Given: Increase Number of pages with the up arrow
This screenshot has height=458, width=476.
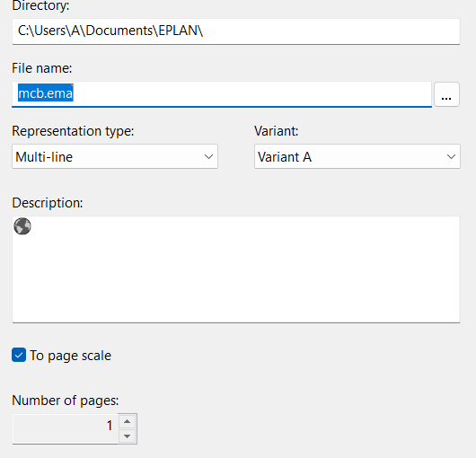Looking at the screenshot, I should click(x=128, y=421).
